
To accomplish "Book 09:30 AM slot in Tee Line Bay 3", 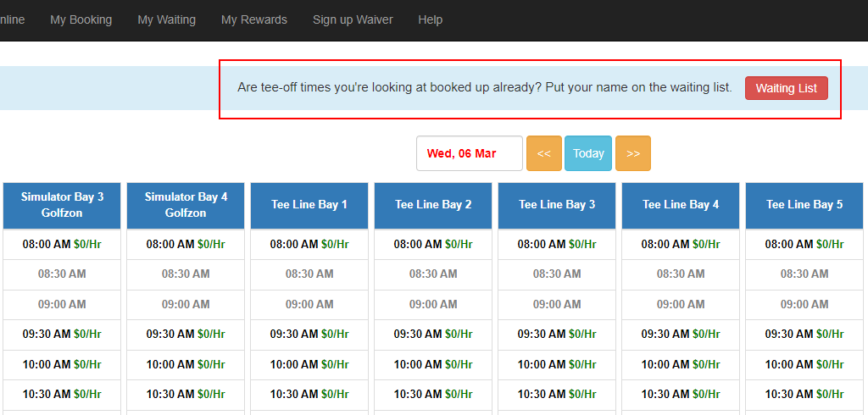I will [557, 334].
